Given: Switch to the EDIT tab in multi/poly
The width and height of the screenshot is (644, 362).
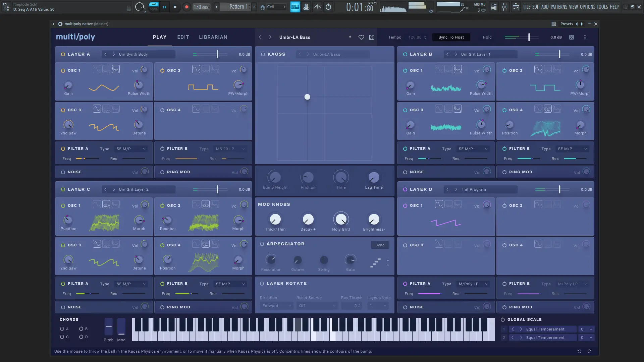Looking at the screenshot, I should point(183,37).
